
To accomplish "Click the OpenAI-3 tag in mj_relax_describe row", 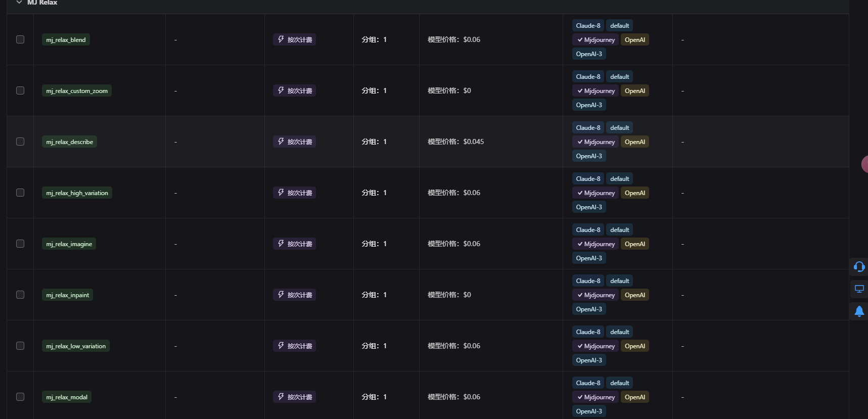I will click(589, 156).
